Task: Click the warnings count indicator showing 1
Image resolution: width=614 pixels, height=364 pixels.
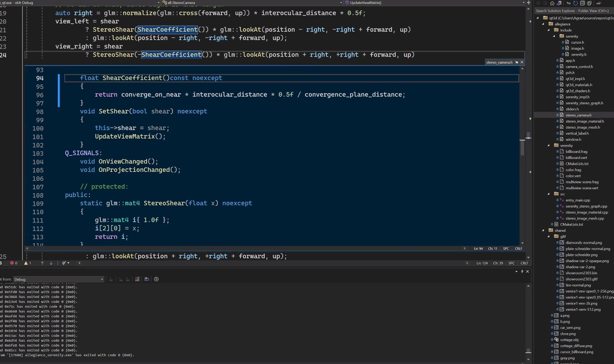Action: point(27,263)
